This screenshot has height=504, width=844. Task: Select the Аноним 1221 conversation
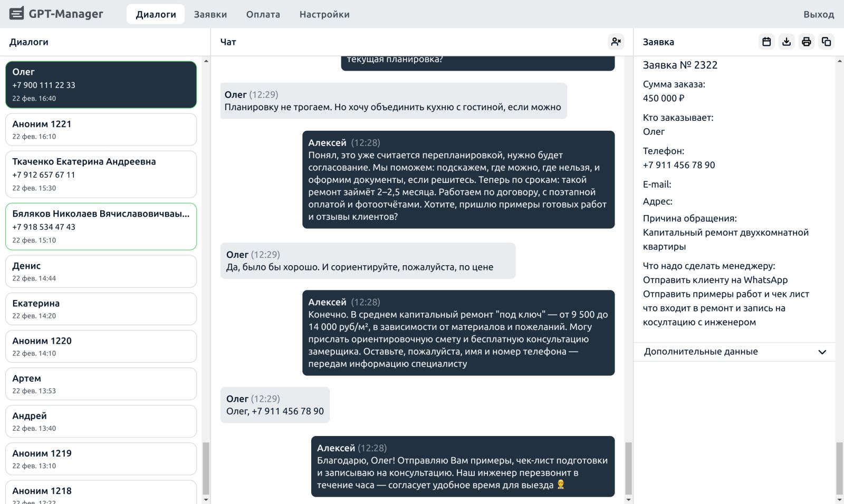pos(101,130)
